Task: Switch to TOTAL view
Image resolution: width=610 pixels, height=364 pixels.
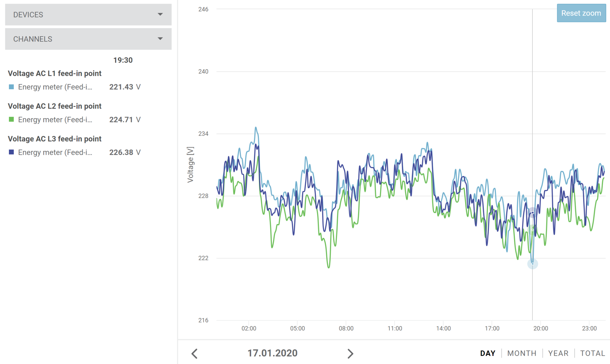Action: pyautogui.click(x=592, y=353)
